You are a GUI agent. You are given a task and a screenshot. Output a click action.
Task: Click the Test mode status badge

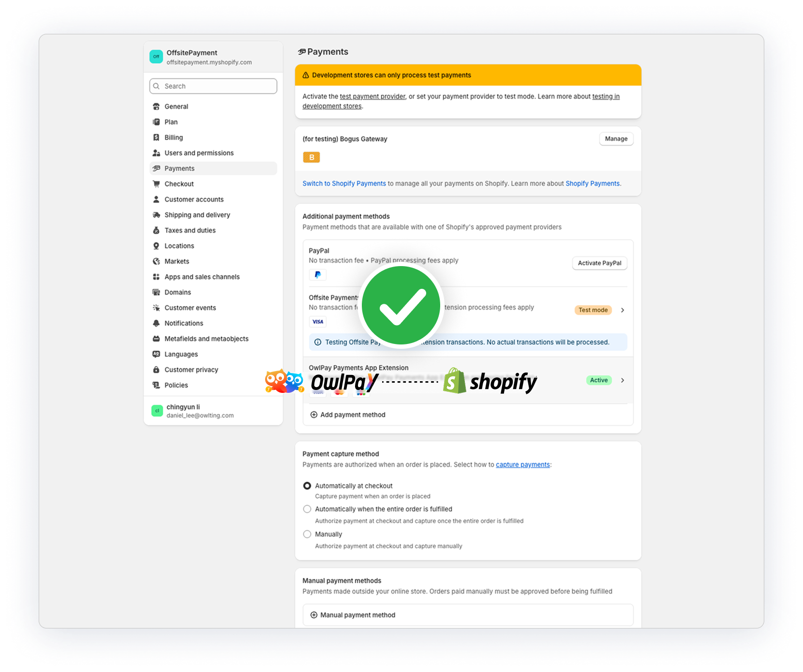pos(593,310)
